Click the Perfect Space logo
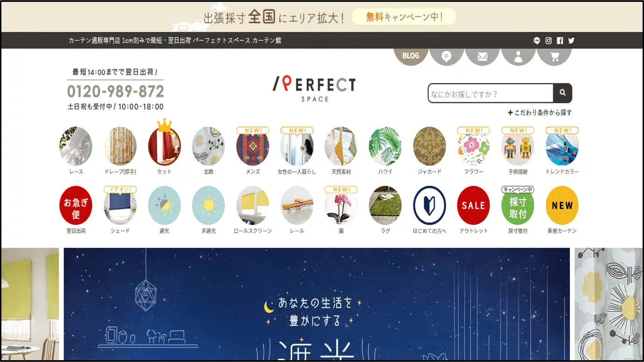Image resolution: width=644 pixels, height=362 pixels. (314, 89)
